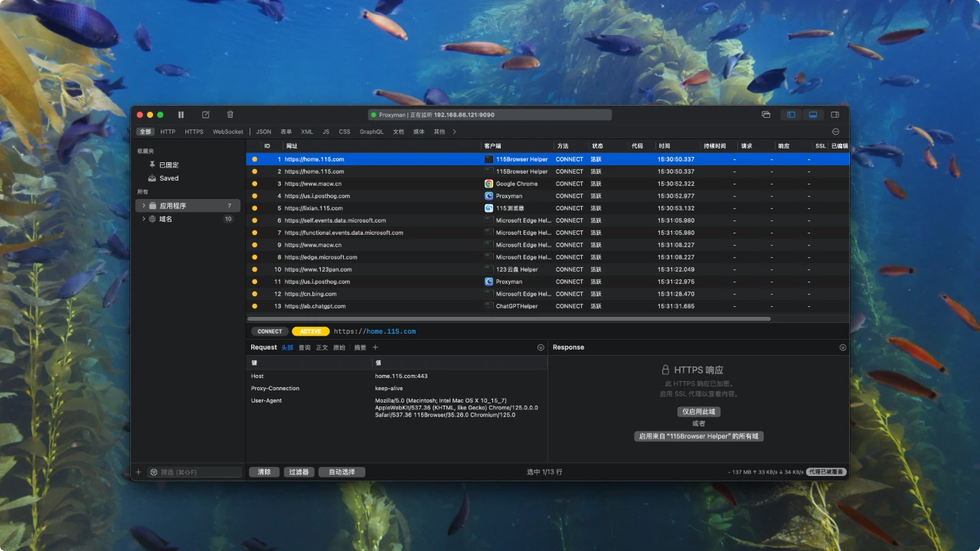The image size is (980, 551).
Task: Add a new Request tab with plus
Action: [x=375, y=347]
